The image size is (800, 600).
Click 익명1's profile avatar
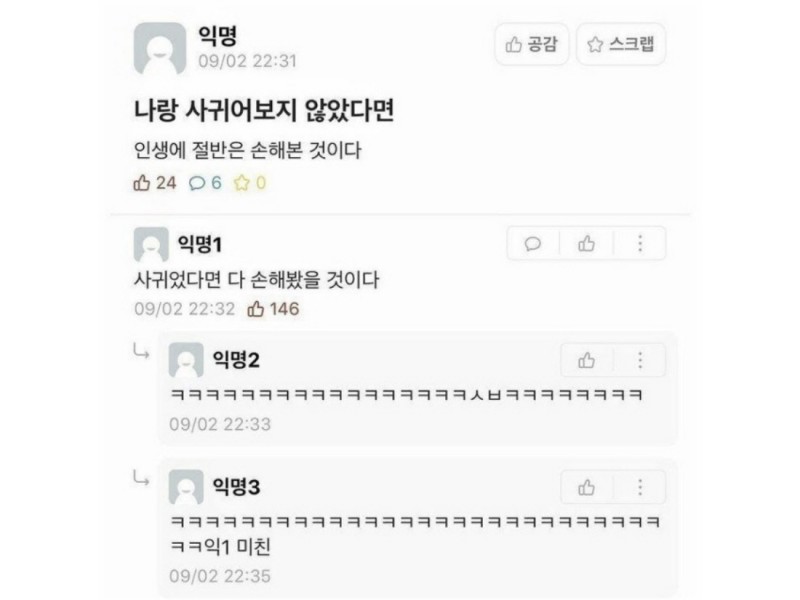click(x=151, y=244)
